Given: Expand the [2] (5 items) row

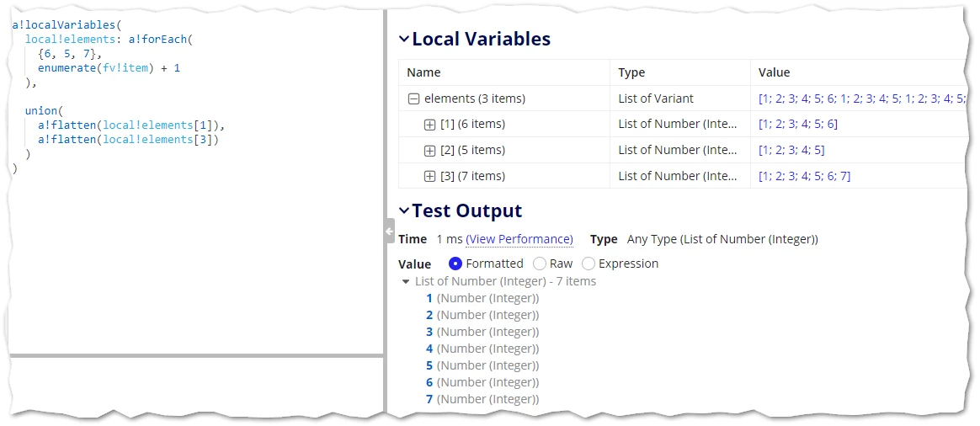Looking at the screenshot, I should (x=429, y=151).
